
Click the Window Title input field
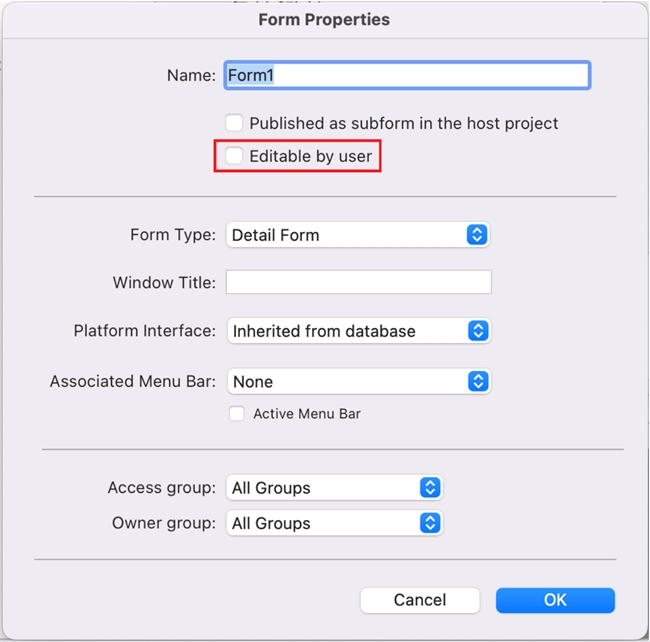click(x=358, y=282)
